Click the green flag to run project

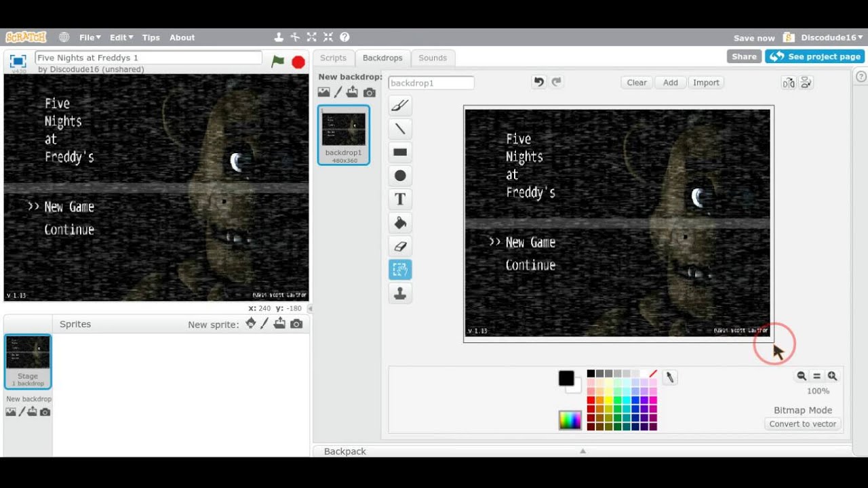click(278, 62)
